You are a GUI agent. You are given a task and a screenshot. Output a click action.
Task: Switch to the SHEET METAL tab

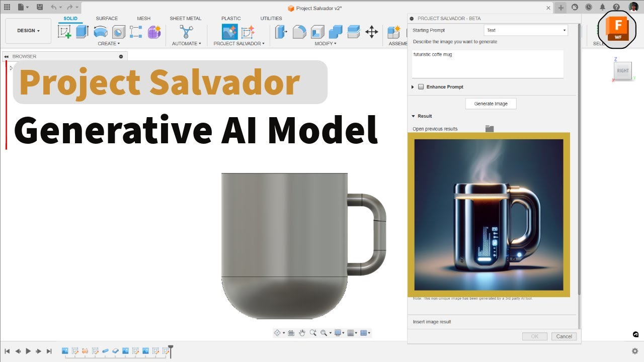(x=186, y=19)
